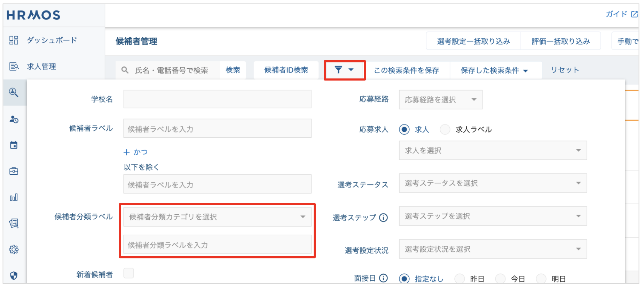The image size is (644, 288).
Task: Open the 選考ステータスを選択 dropdown
Action: 493,183
